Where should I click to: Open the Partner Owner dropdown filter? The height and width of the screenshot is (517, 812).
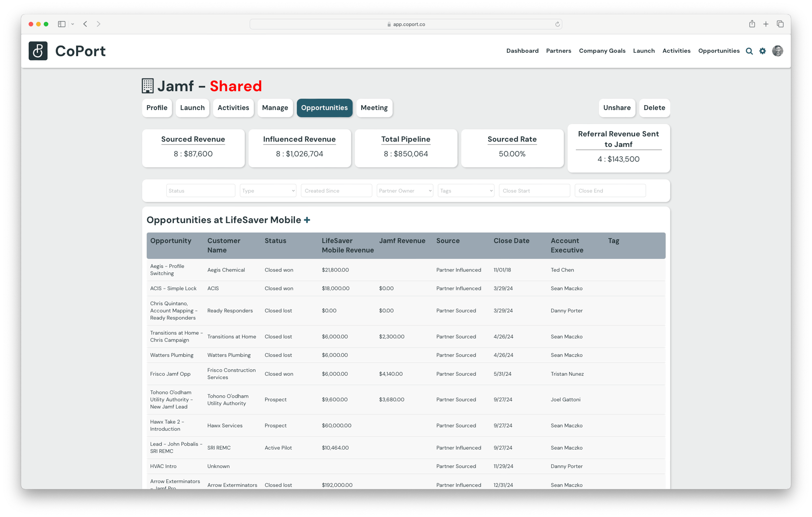click(406, 190)
